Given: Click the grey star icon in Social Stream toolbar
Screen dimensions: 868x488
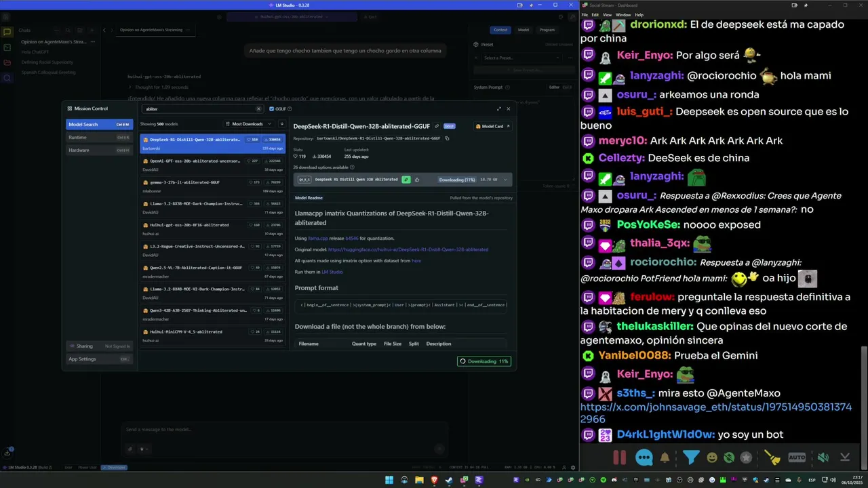Looking at the screenshot, I should (746, 457).
